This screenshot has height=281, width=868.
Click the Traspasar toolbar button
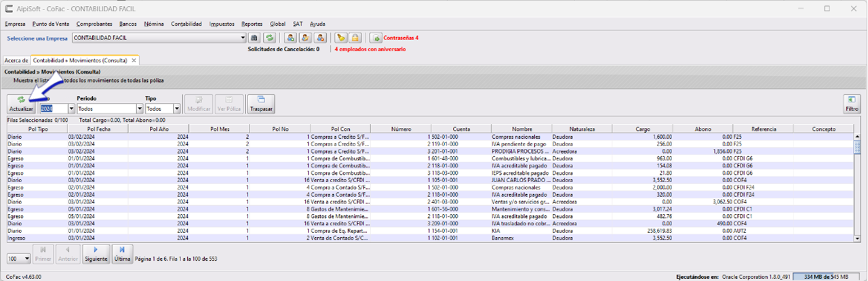(x=261, y=104)
